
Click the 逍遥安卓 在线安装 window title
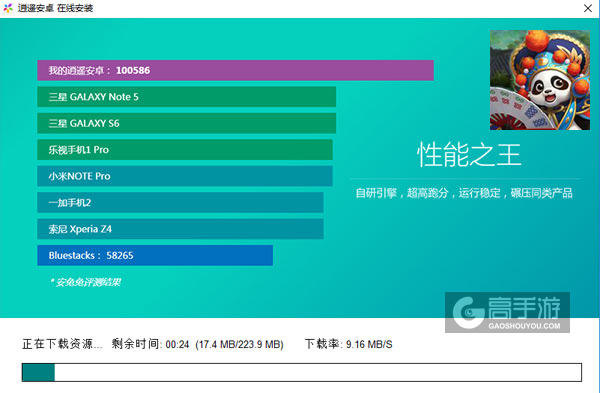point(55,8)
